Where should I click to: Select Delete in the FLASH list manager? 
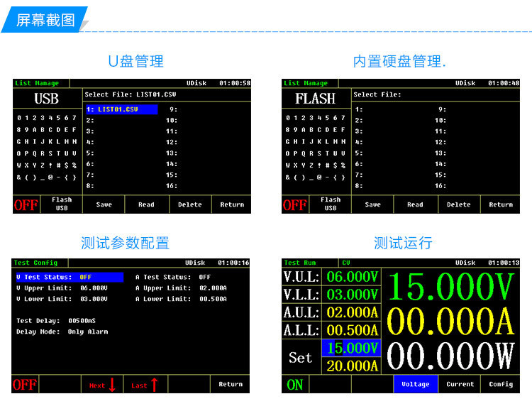[459, 204]
